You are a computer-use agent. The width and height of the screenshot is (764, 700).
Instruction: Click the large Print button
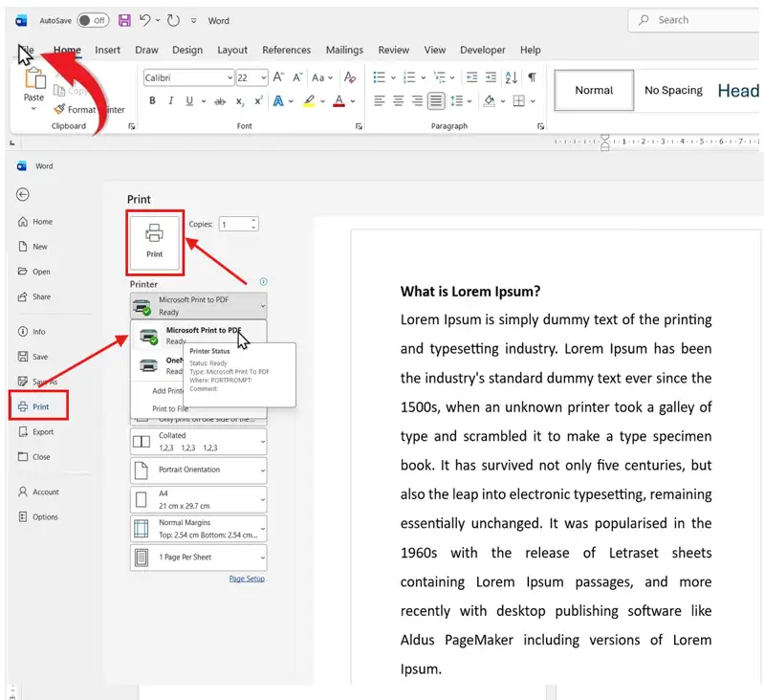point(155,242)
